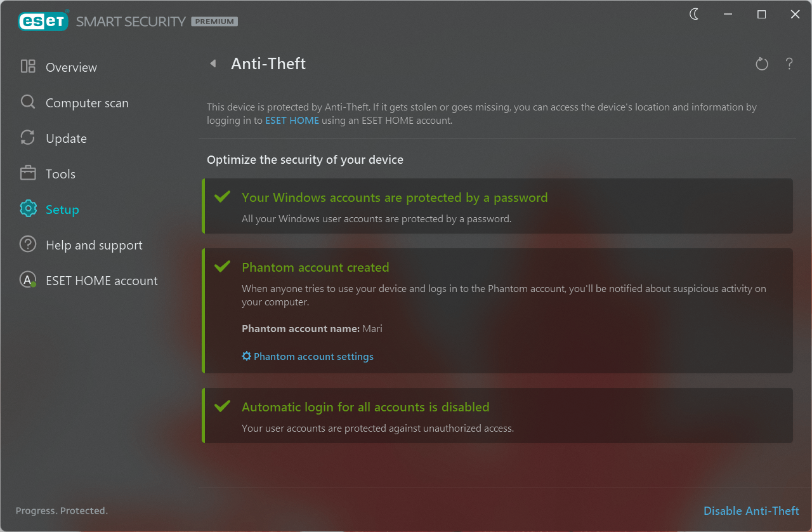This screenshot has width=812, height=532.
Task: Click the gear icon beside Phantom account settings
Action: [247, 356]
